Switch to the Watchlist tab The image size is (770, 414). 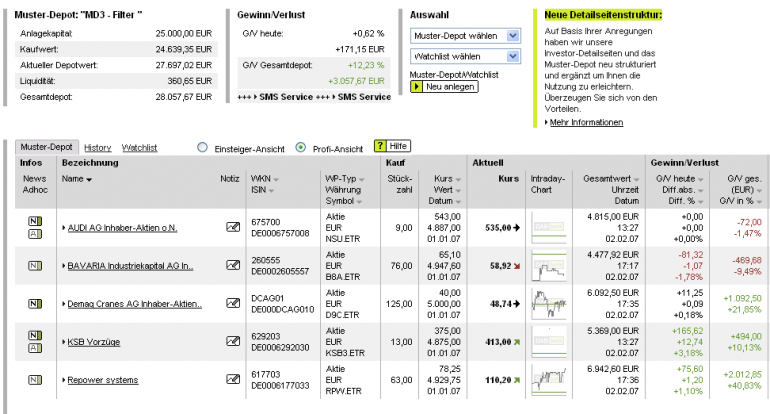click(x=139, y=148)
